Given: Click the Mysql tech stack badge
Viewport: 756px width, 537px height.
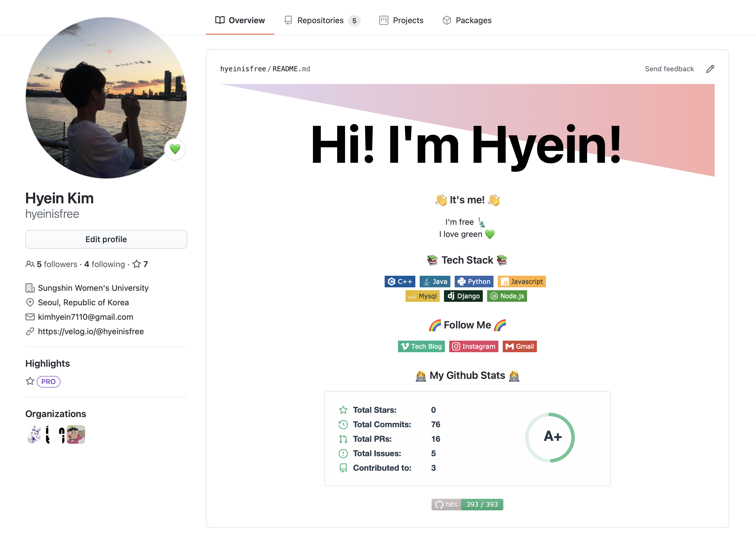Looking at the screenshot, I should 423,296.
